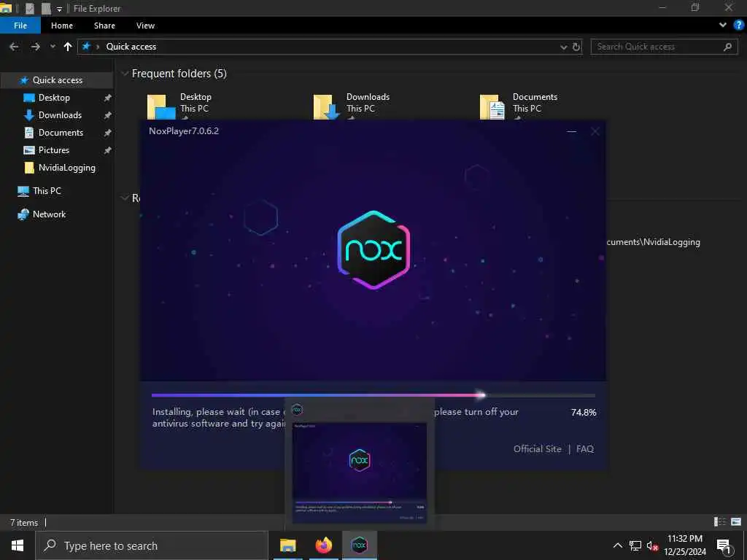
Task: Click the Properties quick access toolbar icon
Action: pos(29,8)
